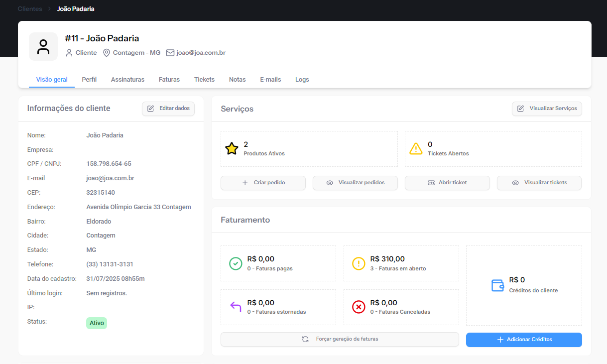Click the yellow exclamation Faturas em aberto icon
Image resolution: width=607 pixels, height=364 pixels.
pyautogui.click(x=359, y=263)
